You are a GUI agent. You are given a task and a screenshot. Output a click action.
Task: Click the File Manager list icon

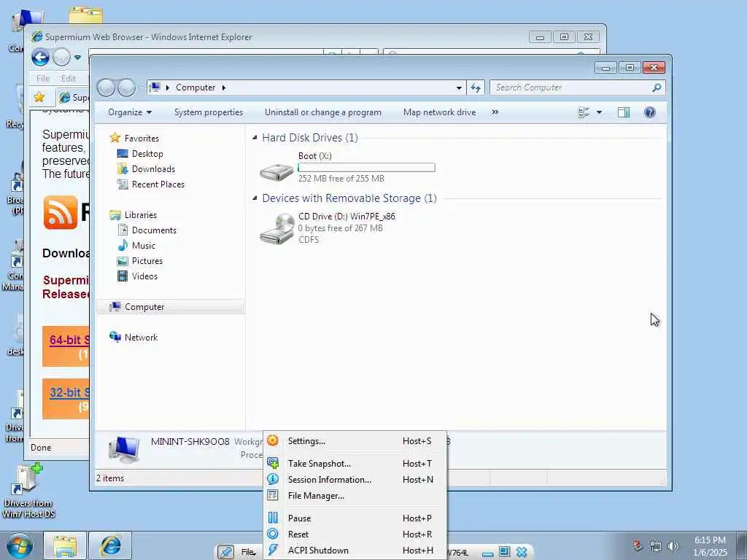273,495
